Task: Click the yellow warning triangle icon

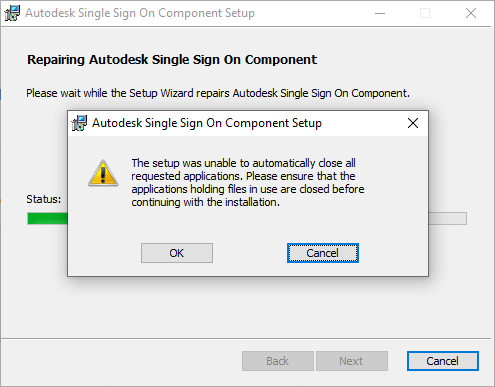Action: coord(103,173)
